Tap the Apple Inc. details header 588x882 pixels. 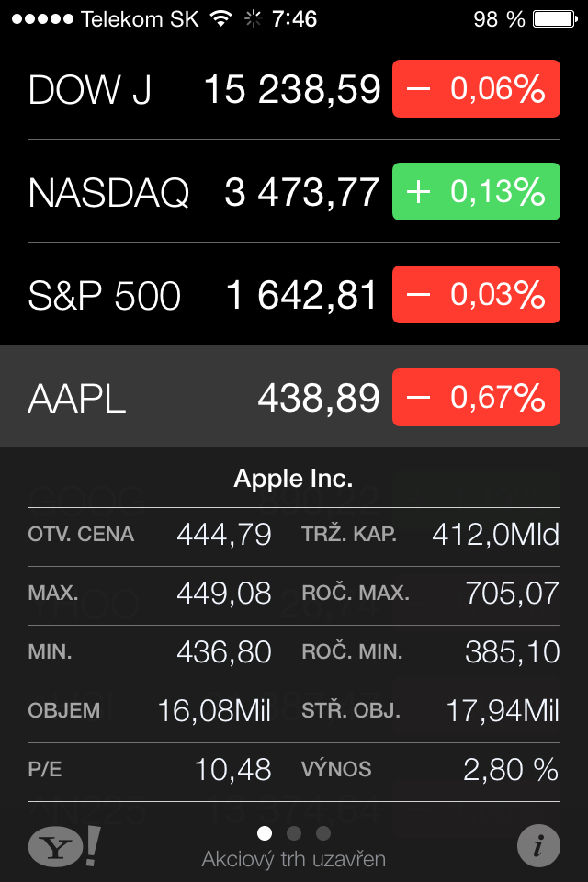(x=293, y=478)
